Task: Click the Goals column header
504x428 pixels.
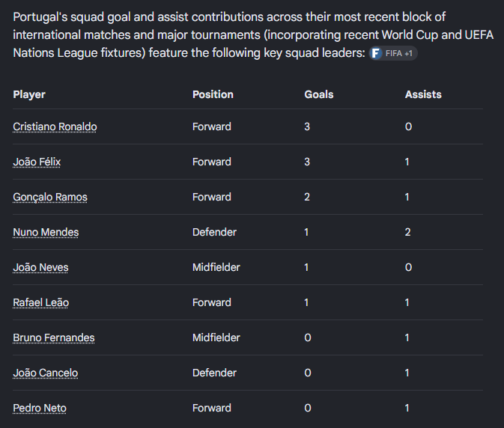Action: click(319, 94)
